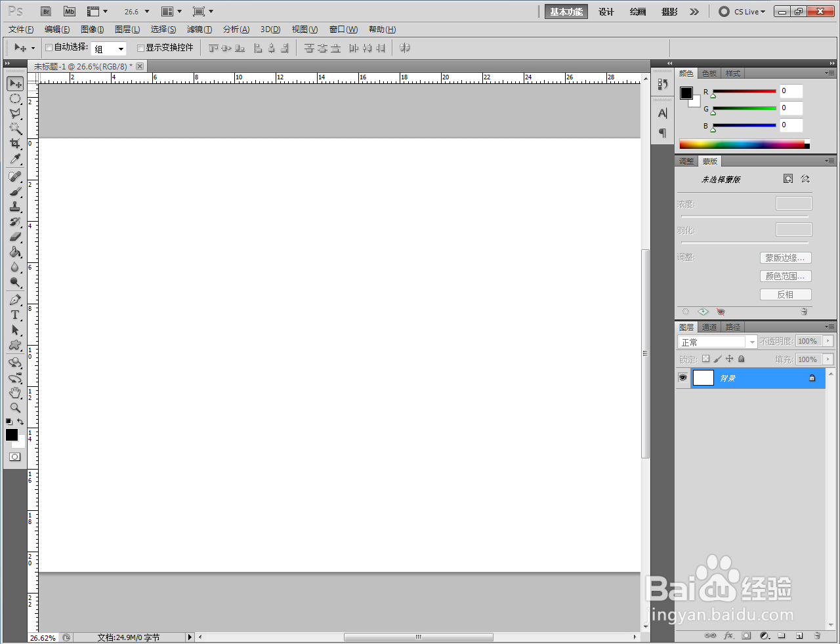840x644 pixels.
Task: Open the collapsed Character panel icon
Action: click(x=663, y=113)
